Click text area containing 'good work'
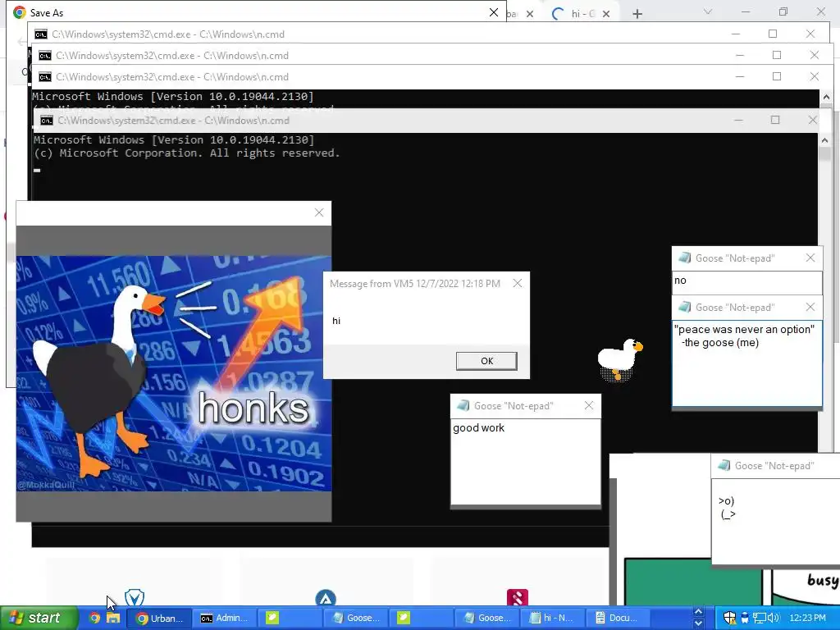Image resolution: width=840 pixels, height=630 pixels. click(x=526, y=462)
